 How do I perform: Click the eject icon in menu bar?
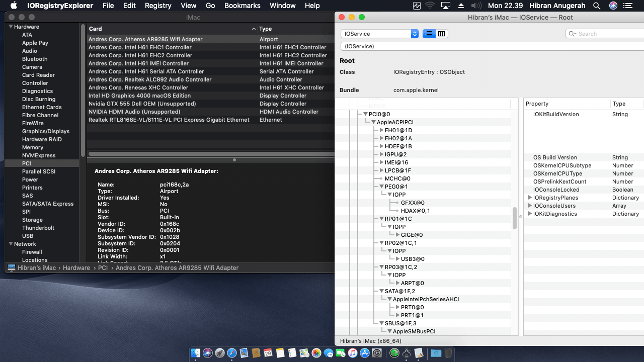tap(460, 6)
